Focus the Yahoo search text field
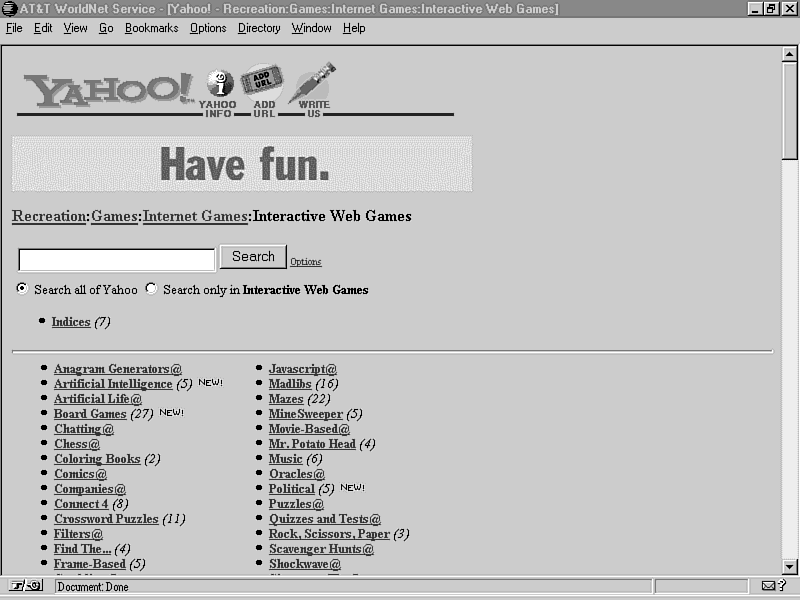 117,260
